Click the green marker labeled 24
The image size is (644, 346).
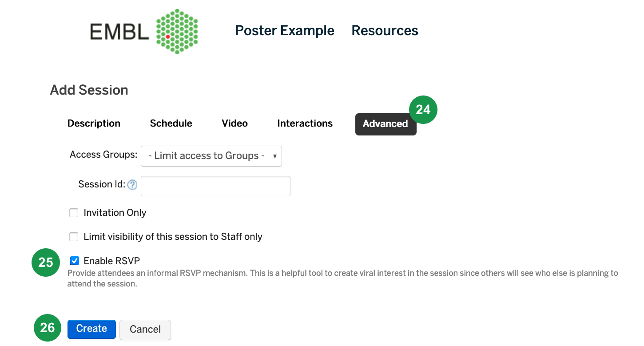[423, 110]
